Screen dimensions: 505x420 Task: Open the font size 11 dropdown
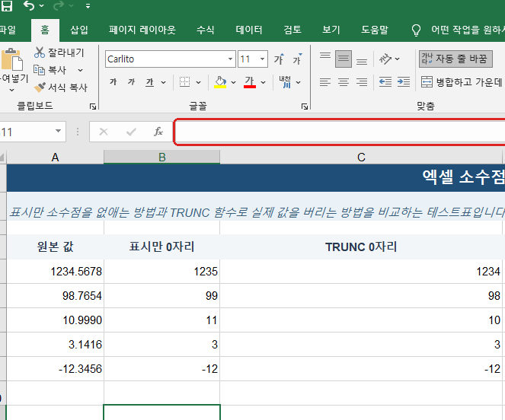pos(263,59)
